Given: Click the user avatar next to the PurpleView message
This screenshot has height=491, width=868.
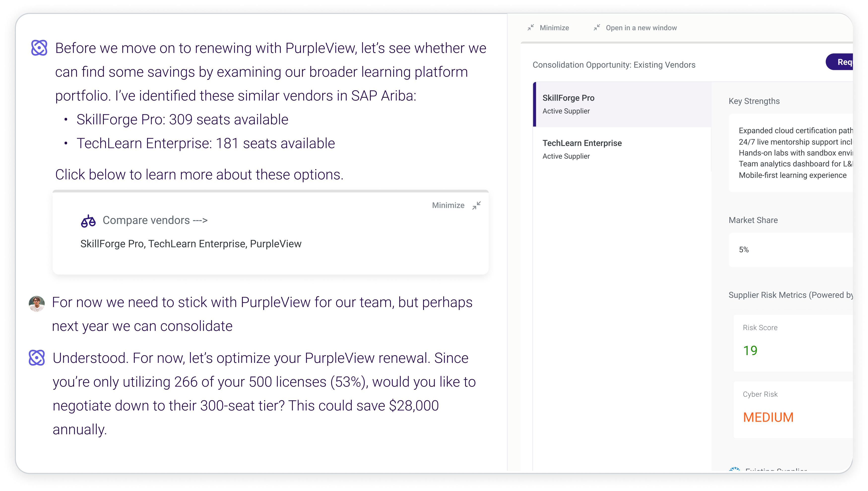Looking at the screenshot, I should click(37, 303).
